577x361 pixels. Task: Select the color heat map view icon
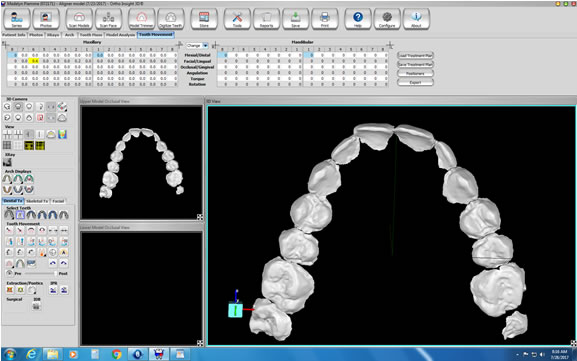(x=62, y=134)
